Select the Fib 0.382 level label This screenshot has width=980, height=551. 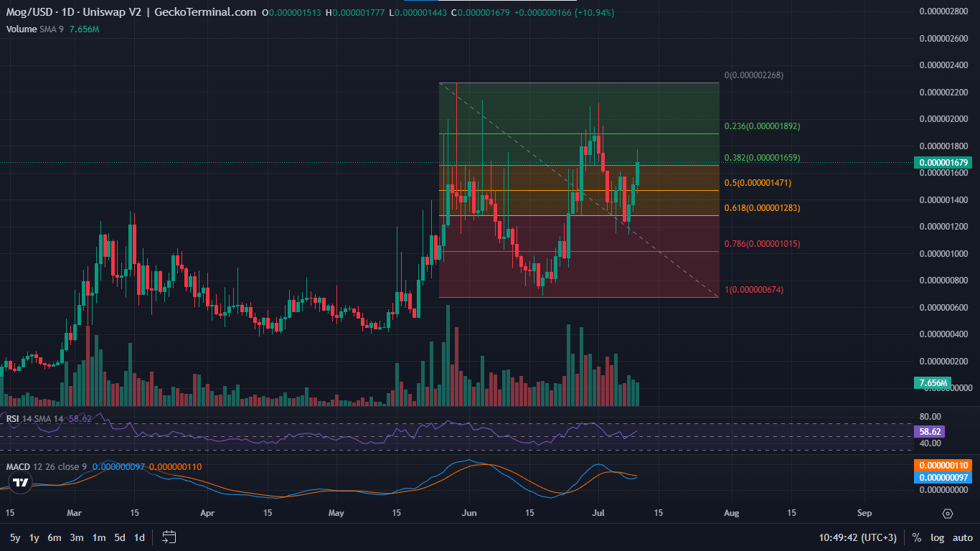click(x=761, y=157)
